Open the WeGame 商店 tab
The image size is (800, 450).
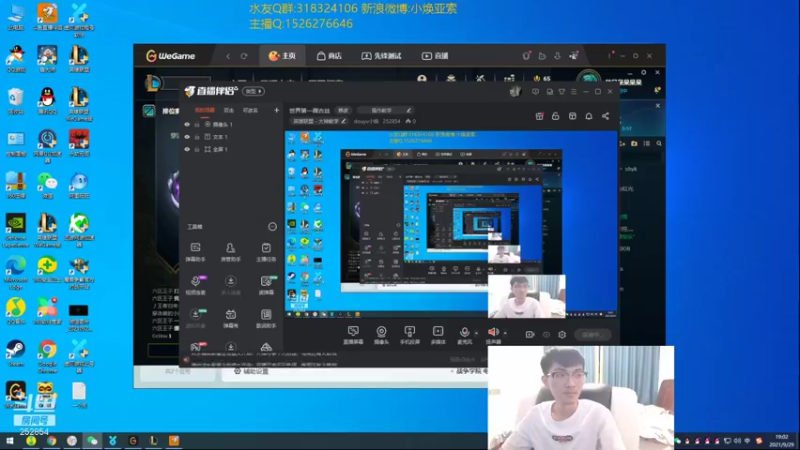pyautogui.click(x=329, y=56)
